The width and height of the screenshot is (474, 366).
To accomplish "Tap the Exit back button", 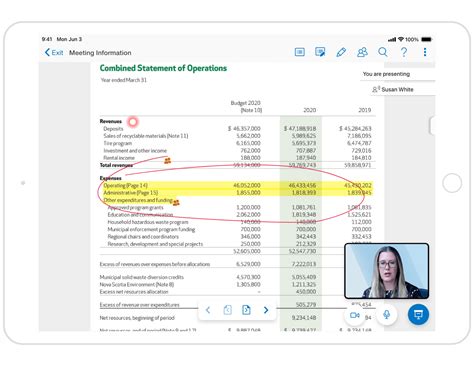I will click(x=54, y=53).
